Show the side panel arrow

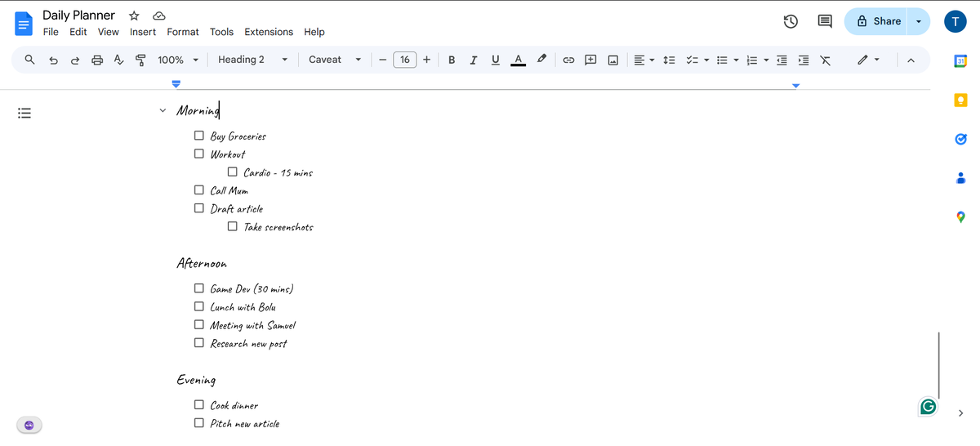coord(960,412)
